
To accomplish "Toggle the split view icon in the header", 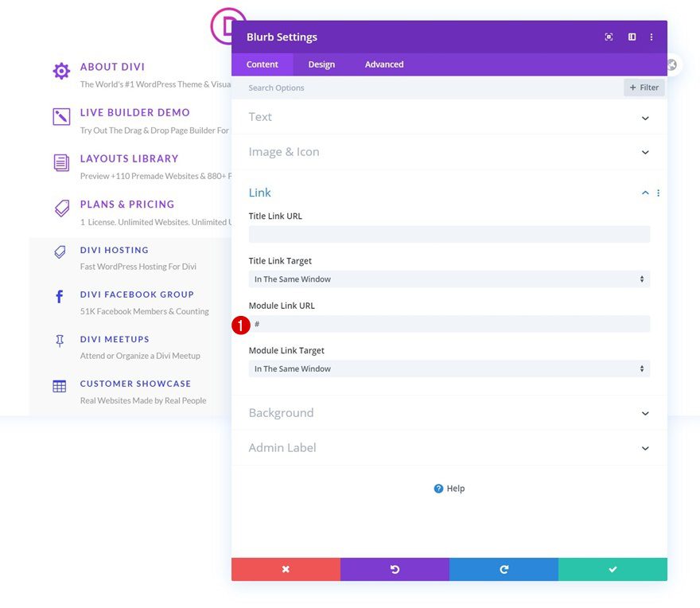I will [631, 37].
